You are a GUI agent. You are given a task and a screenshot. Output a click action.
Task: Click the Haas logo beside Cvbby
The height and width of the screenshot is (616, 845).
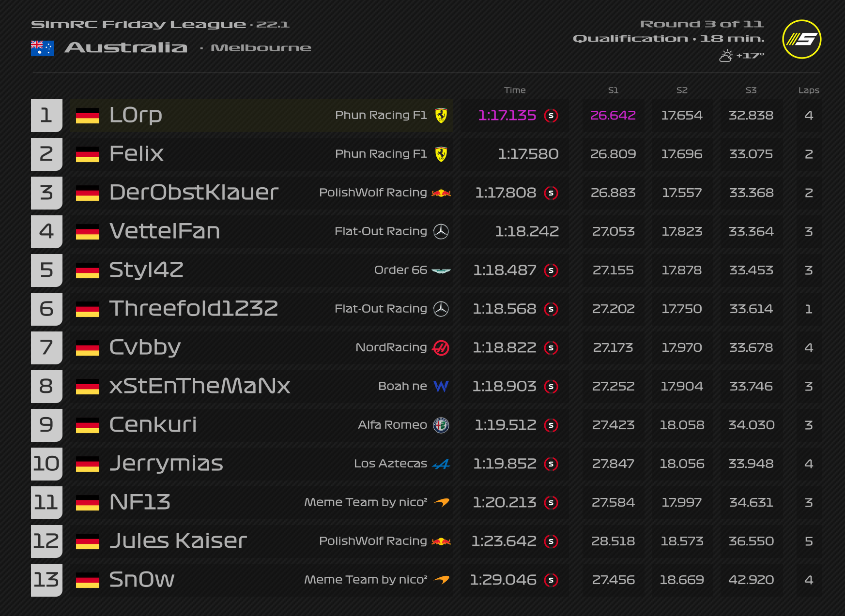tap(441, 348)
